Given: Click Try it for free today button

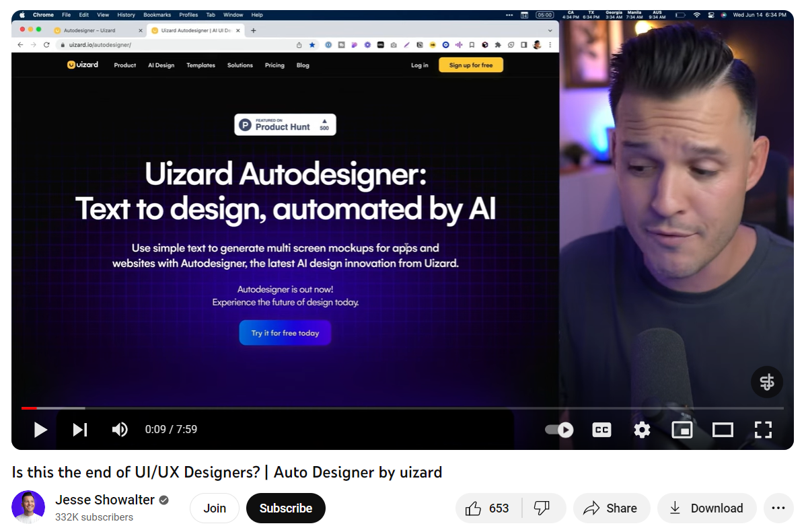Looking at the screenshot, I should pyautogui.click(x=285, y=333).
